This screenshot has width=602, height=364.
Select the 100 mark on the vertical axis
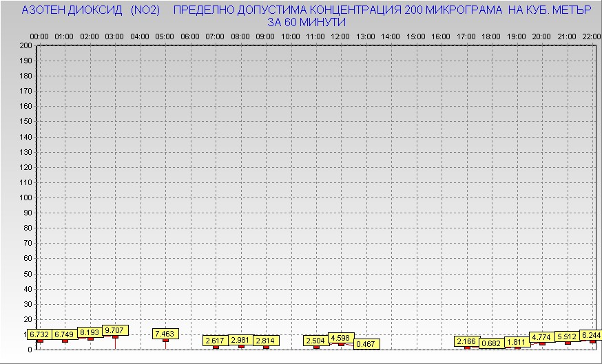pos(25,197)
